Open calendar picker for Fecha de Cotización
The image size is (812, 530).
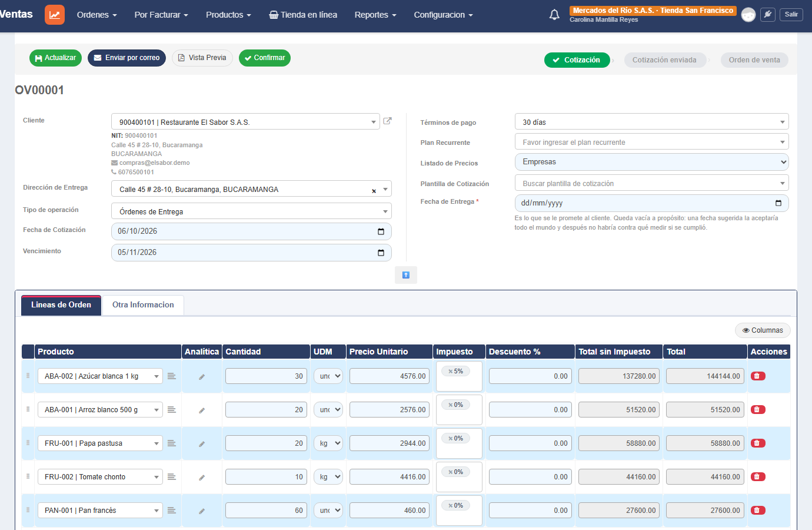[381, 231]
